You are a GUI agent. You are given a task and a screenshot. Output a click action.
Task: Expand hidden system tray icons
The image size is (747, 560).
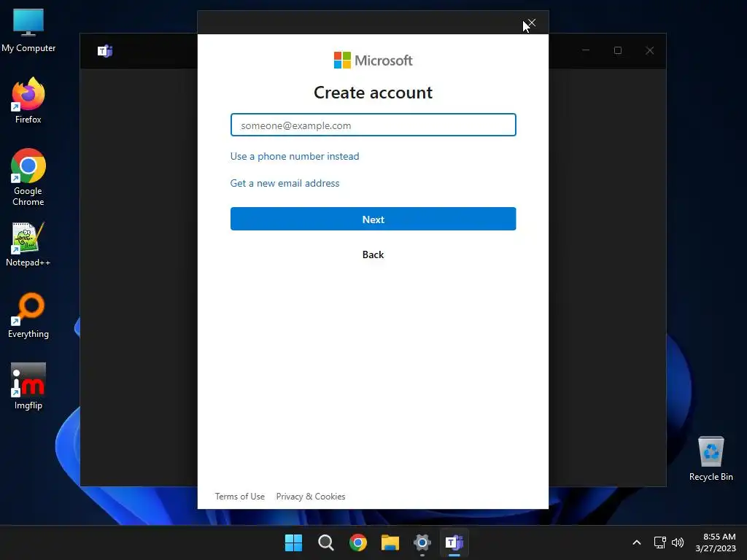pos(636,542)
